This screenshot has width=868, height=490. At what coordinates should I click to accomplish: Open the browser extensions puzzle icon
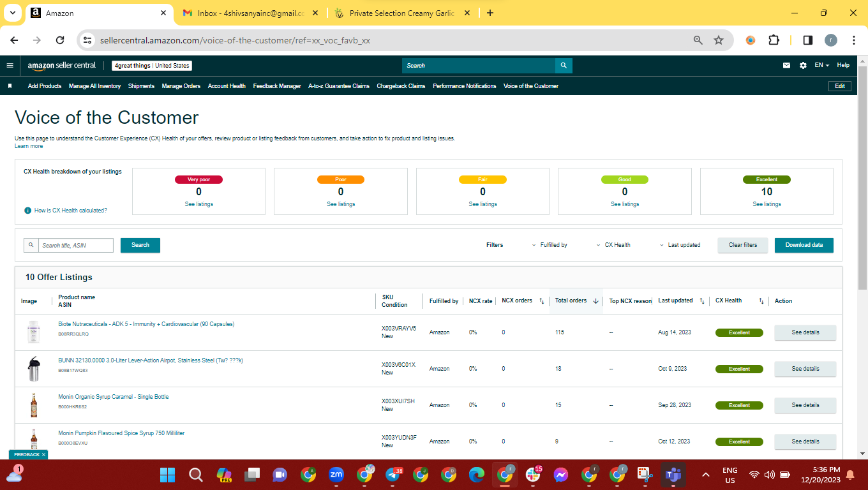click(x=774, y=40)
